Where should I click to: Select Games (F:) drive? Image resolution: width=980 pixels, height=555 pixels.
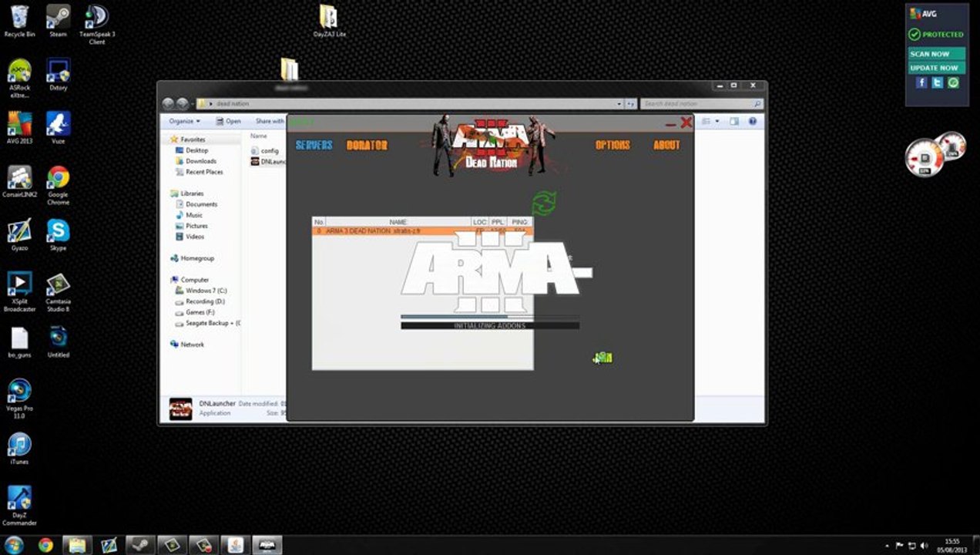coord(201,312)
